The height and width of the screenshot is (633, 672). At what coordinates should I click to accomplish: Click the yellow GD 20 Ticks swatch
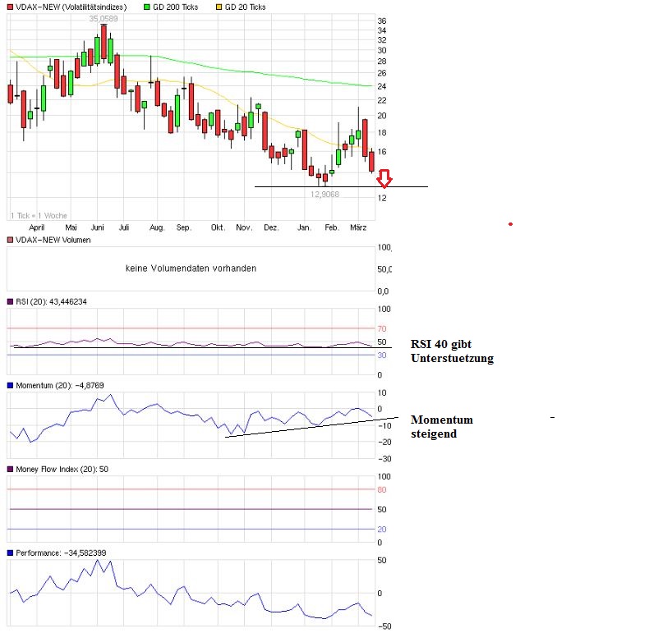(x=219, y=7)
